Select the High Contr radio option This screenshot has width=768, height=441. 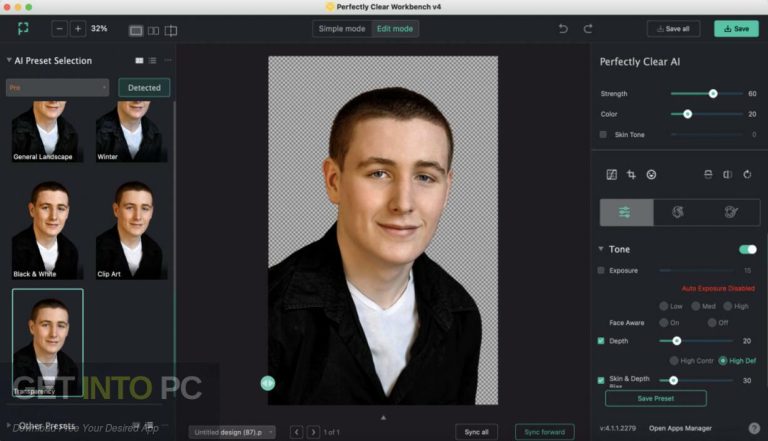[x=673, y=360]
